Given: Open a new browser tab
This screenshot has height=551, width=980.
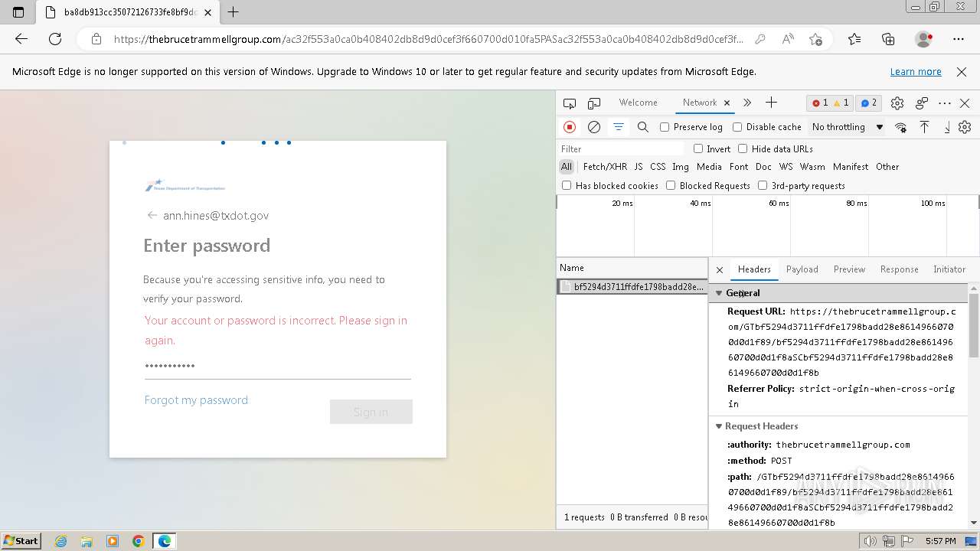Looking at the screenshot, I should pos(234,12).
